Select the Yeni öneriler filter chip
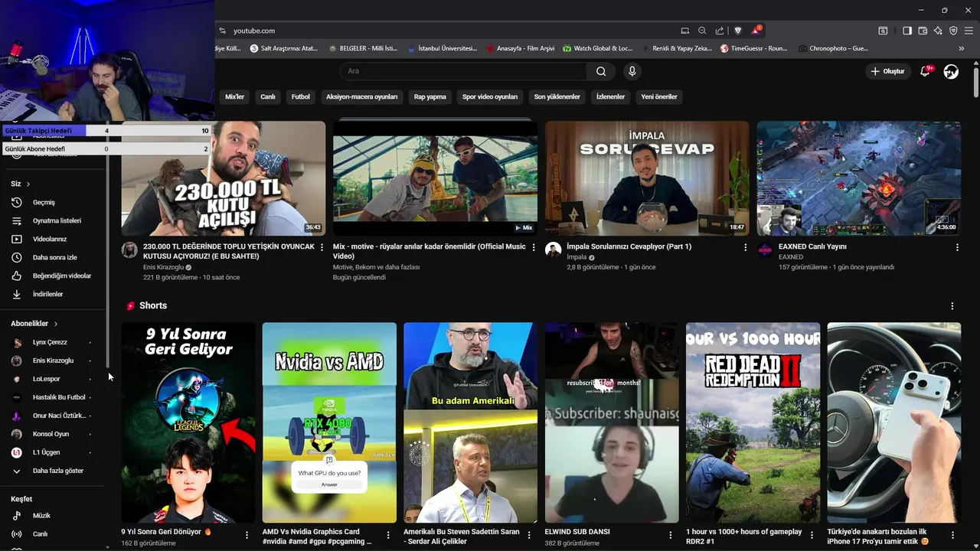Screen dimensions: 980x551 coord(659,97)
